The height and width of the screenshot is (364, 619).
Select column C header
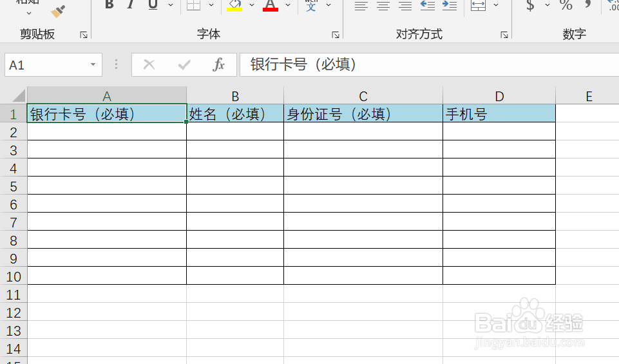(x=363, y=96)
